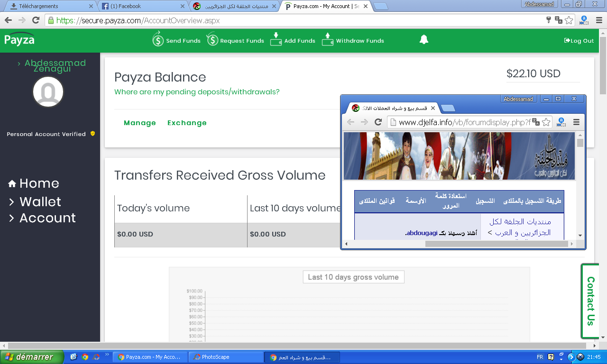Open the Chrome menu of the Payza window
This screenshot has height=364, width=607.
[x=598, y=20]
